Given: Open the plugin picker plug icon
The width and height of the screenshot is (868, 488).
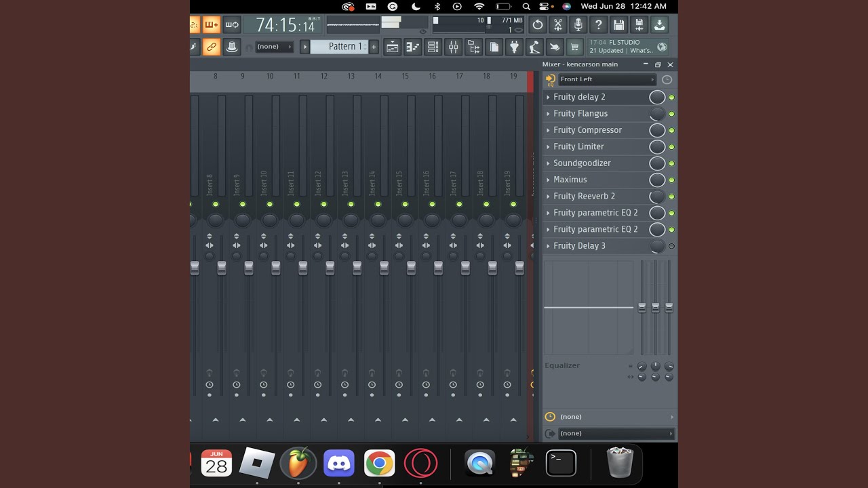Looking at the screenshot, I should click(x=514, y=47).
